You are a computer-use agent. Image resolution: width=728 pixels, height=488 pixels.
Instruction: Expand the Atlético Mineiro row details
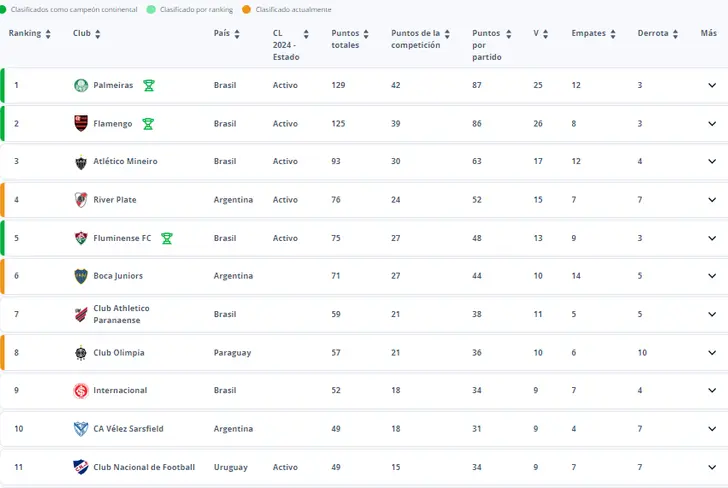coord(712,162)
